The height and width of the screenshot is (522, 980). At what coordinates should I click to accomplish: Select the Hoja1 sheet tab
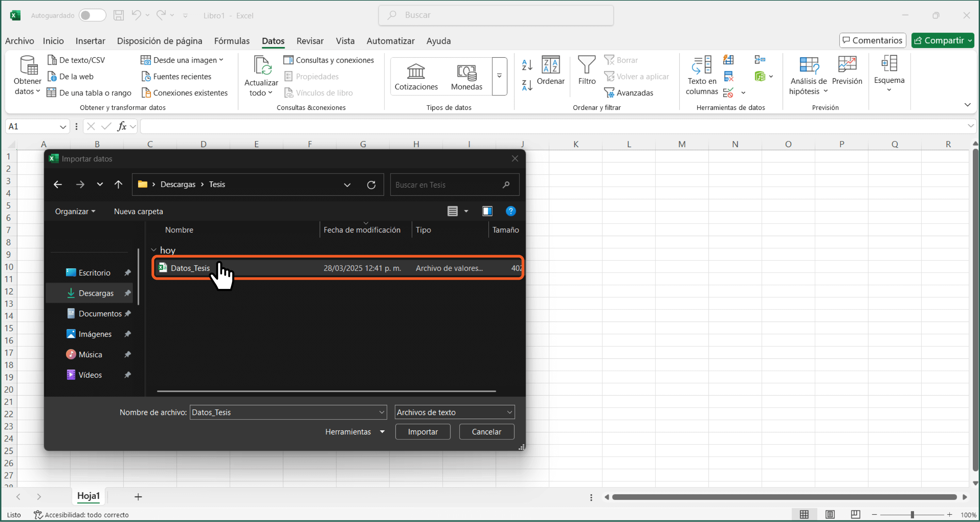[x=88, y=496]
